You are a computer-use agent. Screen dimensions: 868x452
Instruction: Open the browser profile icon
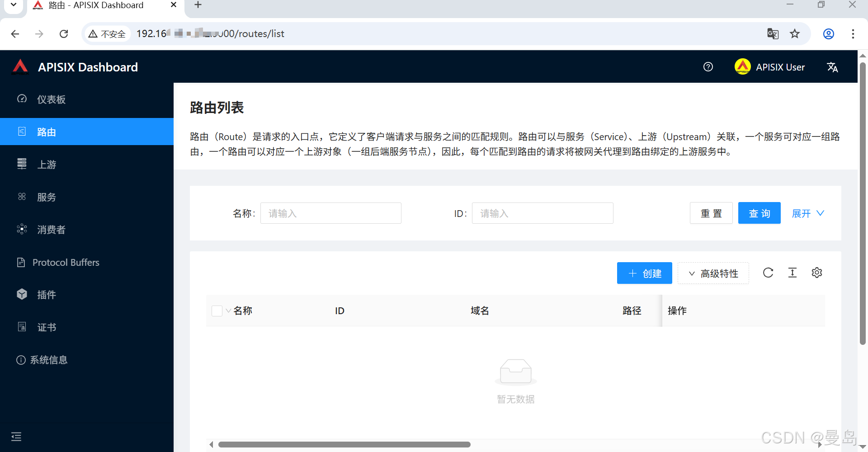(x=829, y=34)
